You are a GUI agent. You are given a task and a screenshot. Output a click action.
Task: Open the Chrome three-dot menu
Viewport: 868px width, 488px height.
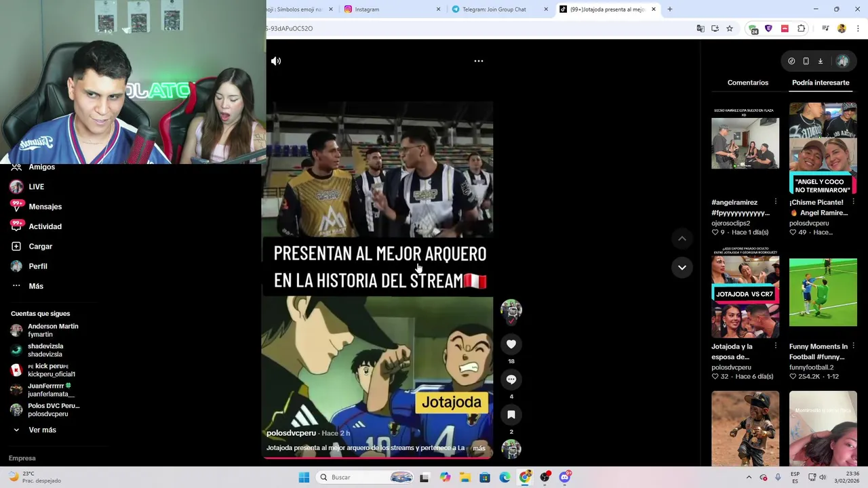point(858,28)
